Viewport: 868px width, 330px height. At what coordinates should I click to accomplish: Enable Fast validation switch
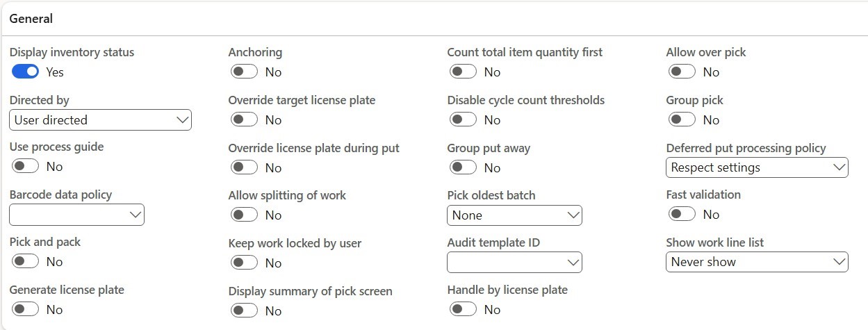coord(682,214)
